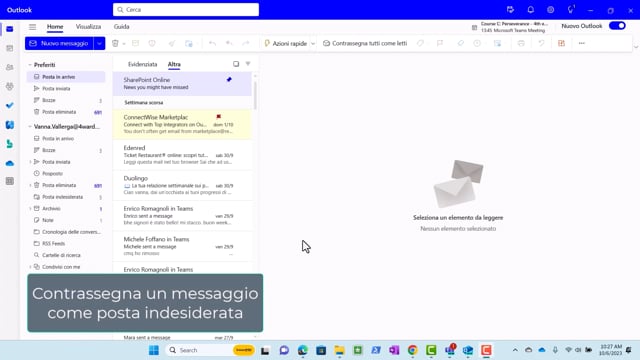The height and width of the screenshot is (360, 640).
Task: Switch to the Home ribbon tab
Action: [x=55, y=27]
